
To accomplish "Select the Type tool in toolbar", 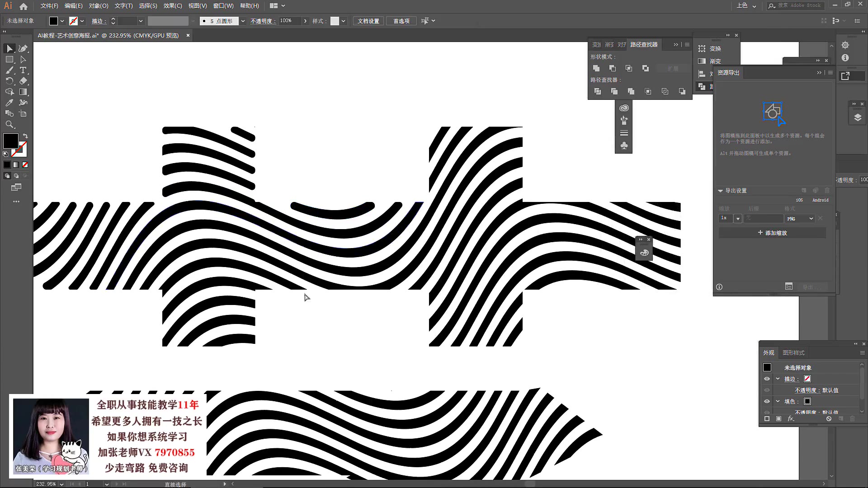I will (x=23, y=70).
